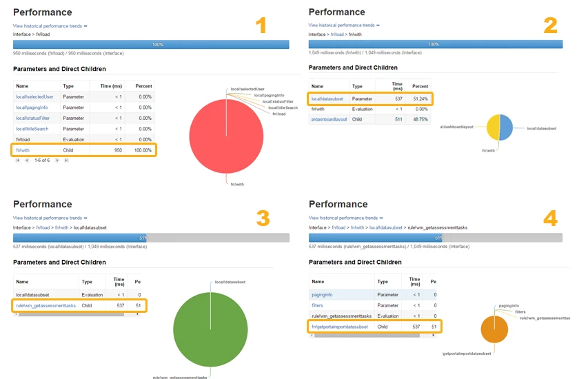This screenshot has width=588, height=379.
Task: Open paginginfo parameter link
Action: pyautogui.click(x=322, y=295)
